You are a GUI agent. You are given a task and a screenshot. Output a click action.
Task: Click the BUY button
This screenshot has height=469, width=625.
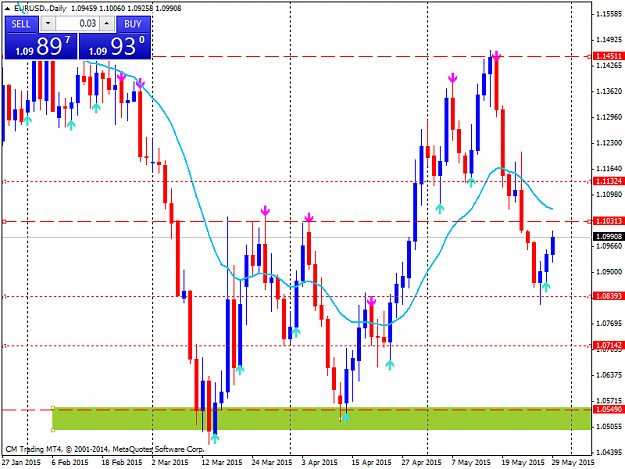(x=133, y=24)
